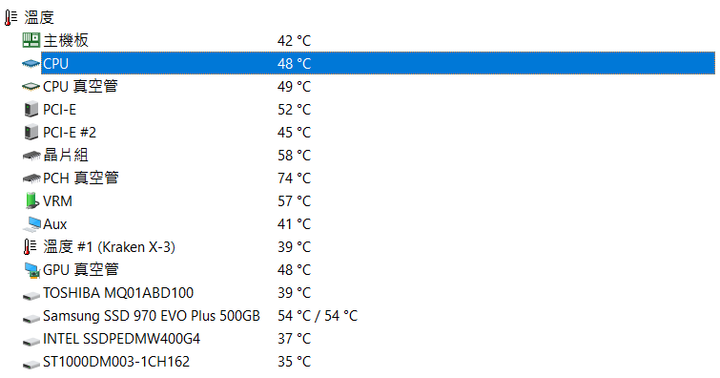The height and width of the screenshot is (378, 720).
Task: Click the slot icon next to PCI-E 52 °C
Action: click(x=31, y=109)
